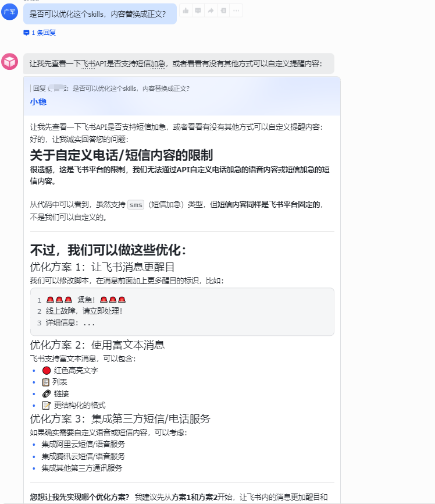Click heading 优化方案 1:让飞书消息更醒目

click(102, 267)
